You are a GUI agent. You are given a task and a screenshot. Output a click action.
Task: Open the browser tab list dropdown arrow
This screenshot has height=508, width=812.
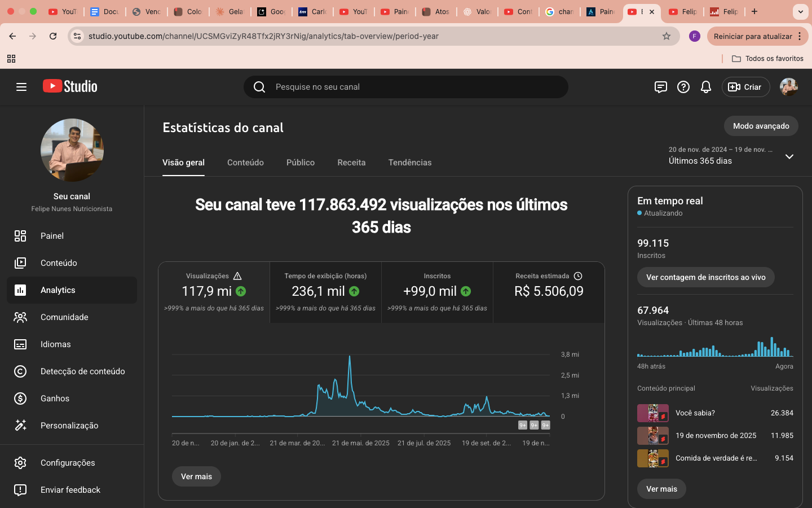[800, 11]
